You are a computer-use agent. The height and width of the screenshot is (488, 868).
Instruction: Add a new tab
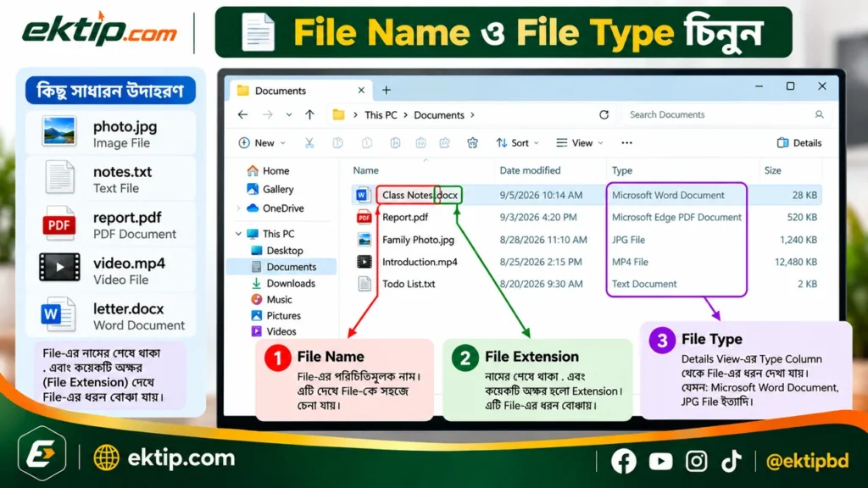pyautogui.click(x=387, y=90)
